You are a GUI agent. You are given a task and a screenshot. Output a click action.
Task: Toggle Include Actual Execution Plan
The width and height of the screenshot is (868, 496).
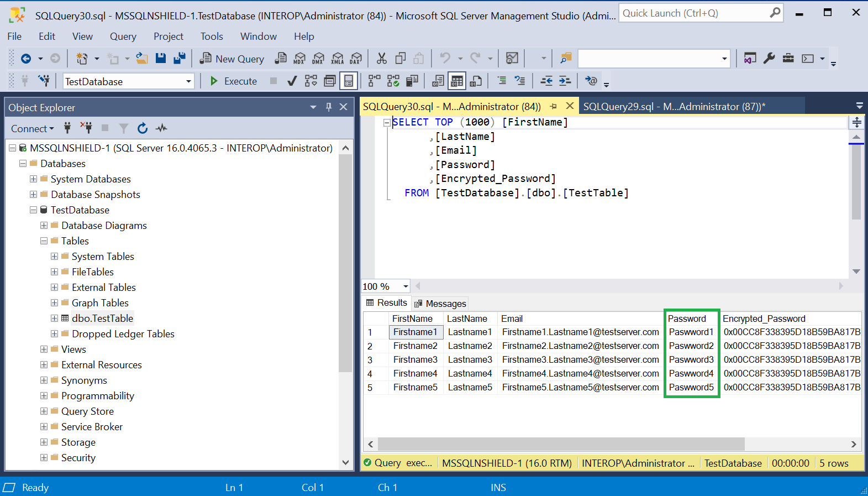coord(374,81)
